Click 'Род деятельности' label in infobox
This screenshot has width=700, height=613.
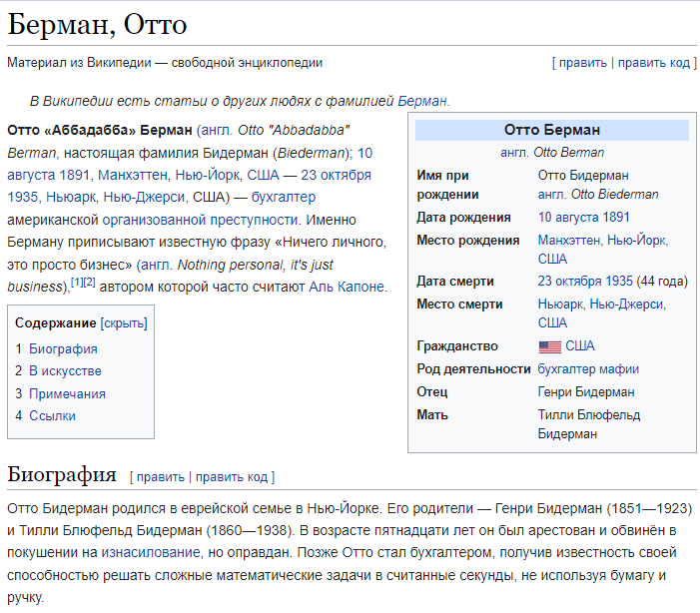tap(473, 368)
